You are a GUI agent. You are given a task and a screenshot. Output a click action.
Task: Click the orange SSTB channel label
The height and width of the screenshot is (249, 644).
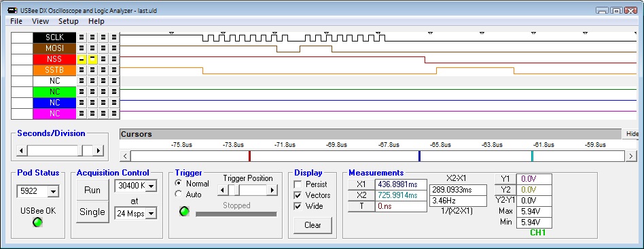point(54,70)
